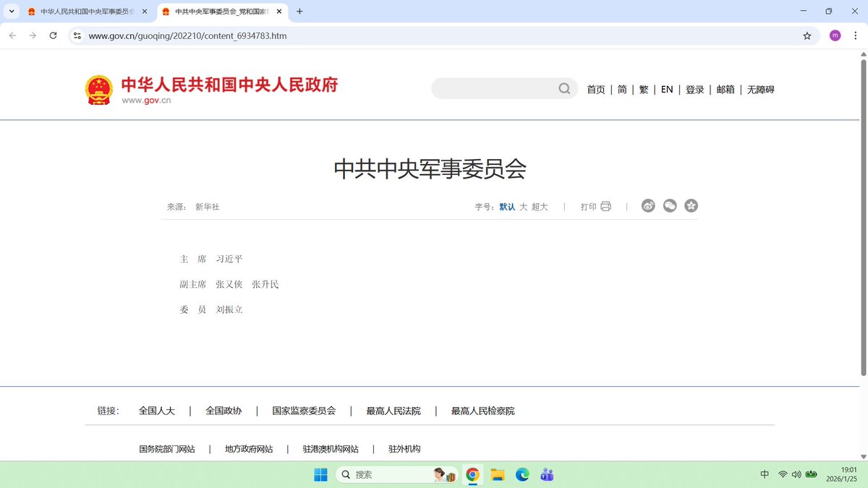Open Chrome from the taskbar
The width and height of the screenshot is (868, 488).
pyautogui.click(x=473, y=475)
